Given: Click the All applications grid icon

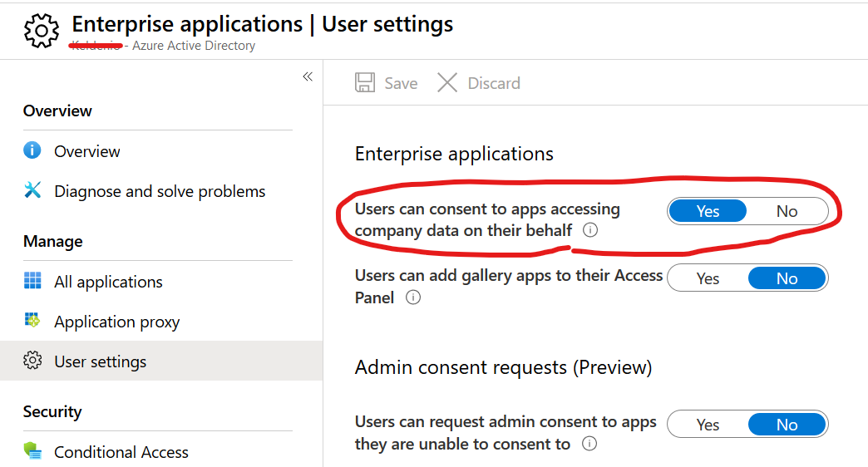Looking at the screenshot, I should click(32, 282).
